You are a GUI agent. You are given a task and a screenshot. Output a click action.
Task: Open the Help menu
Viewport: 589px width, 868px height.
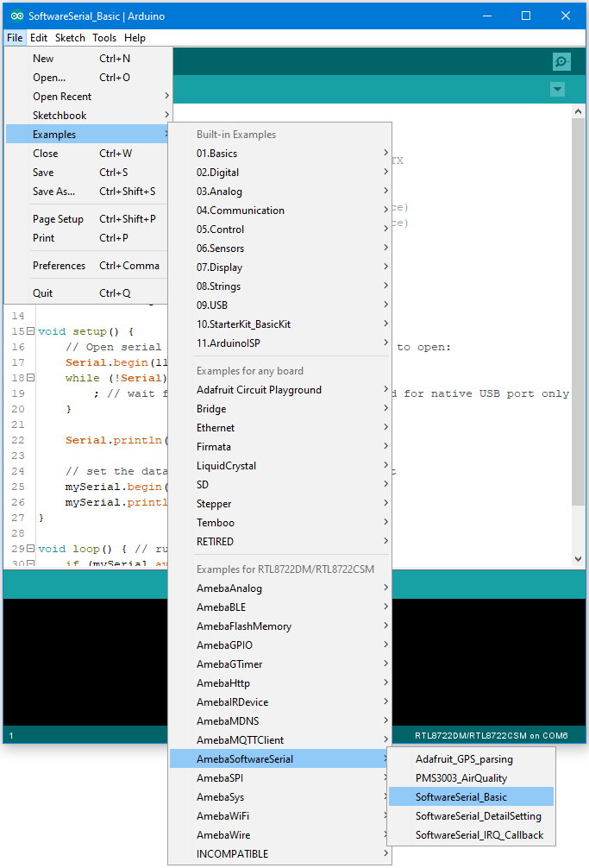coord(135,38)
